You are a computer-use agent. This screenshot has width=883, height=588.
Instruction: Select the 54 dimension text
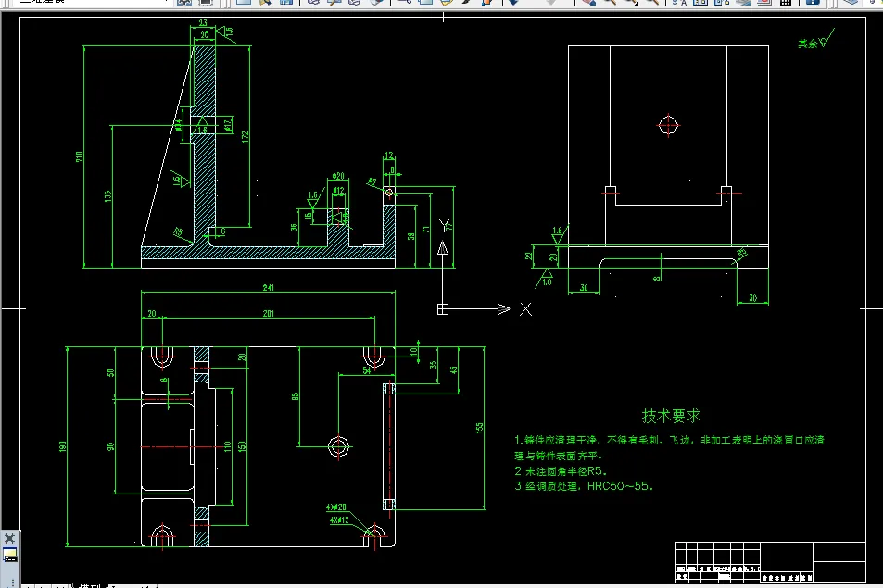click(367, 370)
